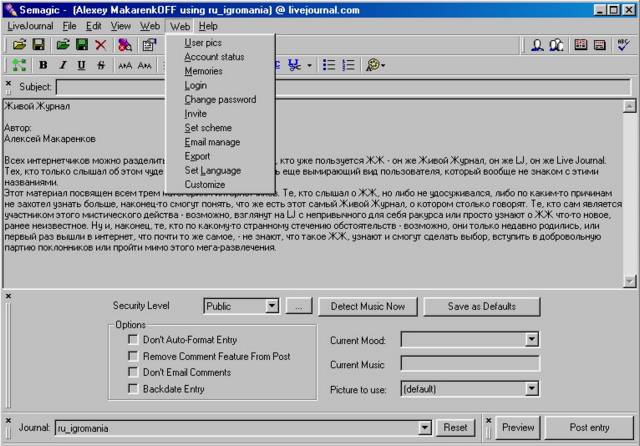
Task: Choose Customize from the menu
Action: coord(220,184)
